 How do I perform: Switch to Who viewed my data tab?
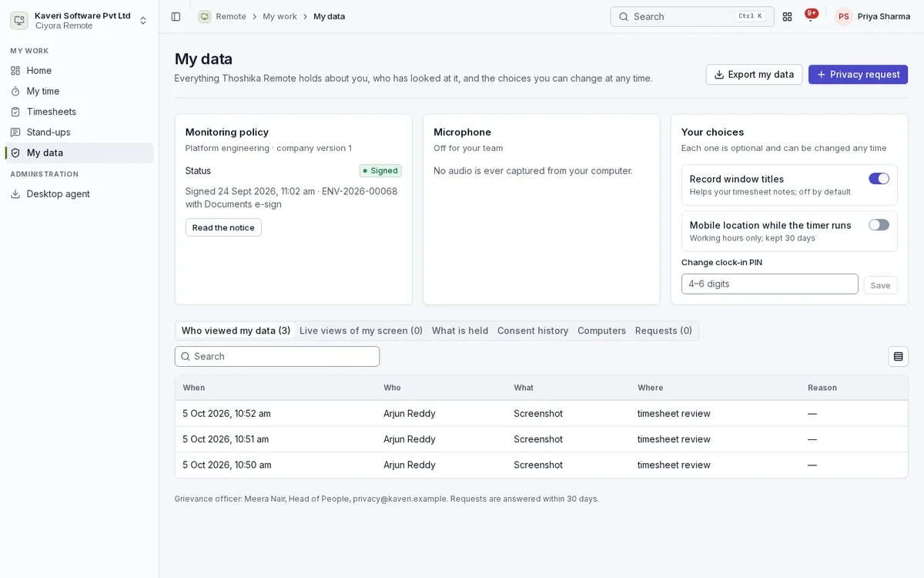point(236,331)
